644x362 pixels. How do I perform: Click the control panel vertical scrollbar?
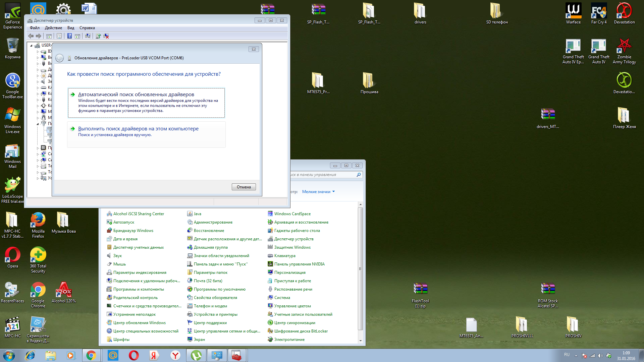coord(360,268)
